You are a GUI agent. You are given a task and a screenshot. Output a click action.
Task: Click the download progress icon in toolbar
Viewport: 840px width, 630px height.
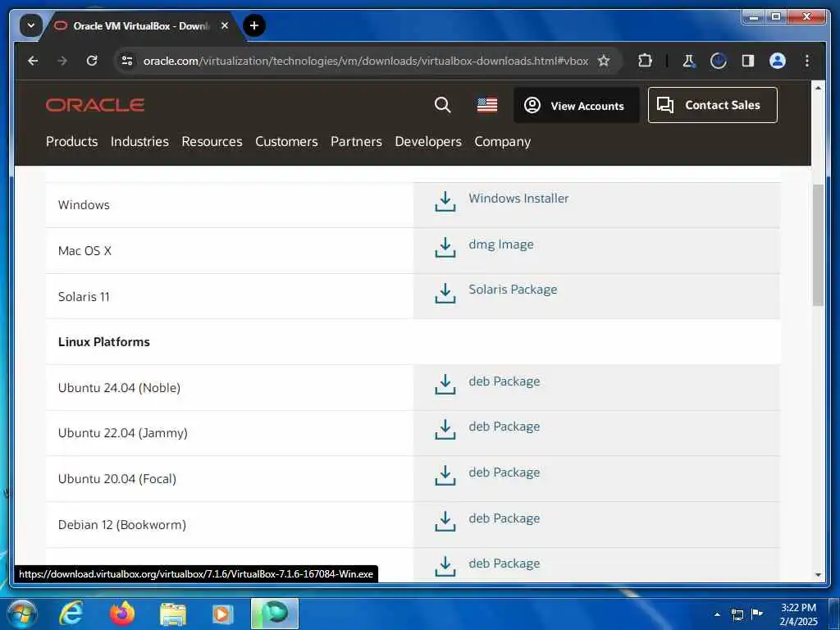(719, 61)
